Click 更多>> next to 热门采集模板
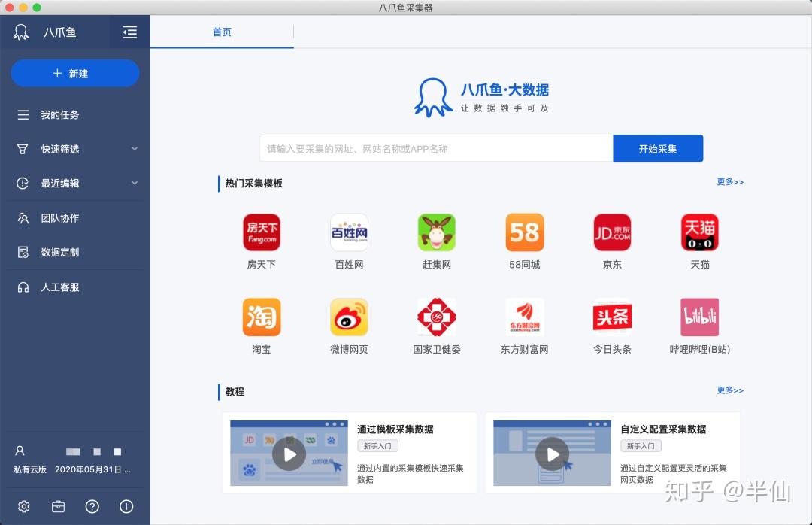The width and height of the screenshot is (812, 525). tap(730, 182)
